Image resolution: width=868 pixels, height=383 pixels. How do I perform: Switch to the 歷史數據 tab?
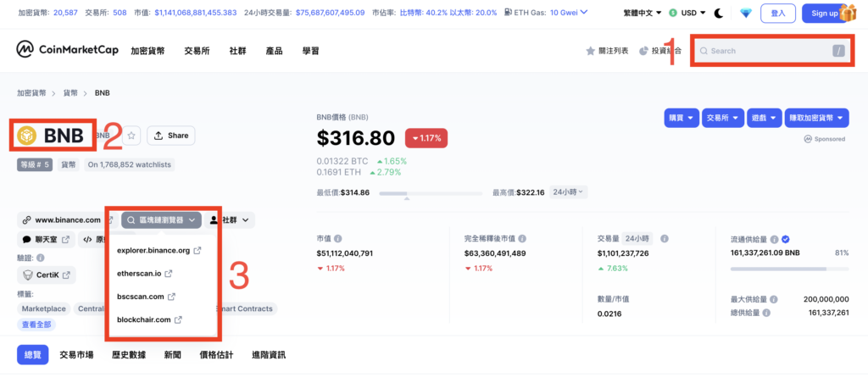[129, 355]
